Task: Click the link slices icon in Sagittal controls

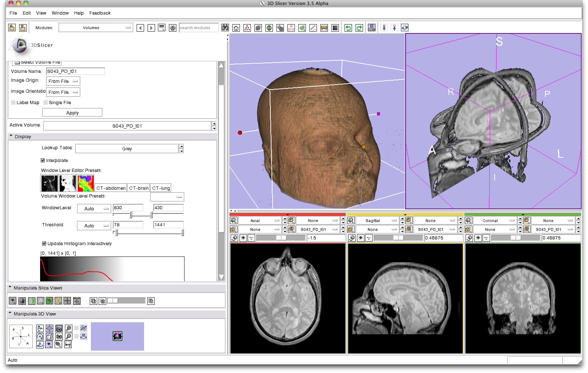Action: point(351,238)
